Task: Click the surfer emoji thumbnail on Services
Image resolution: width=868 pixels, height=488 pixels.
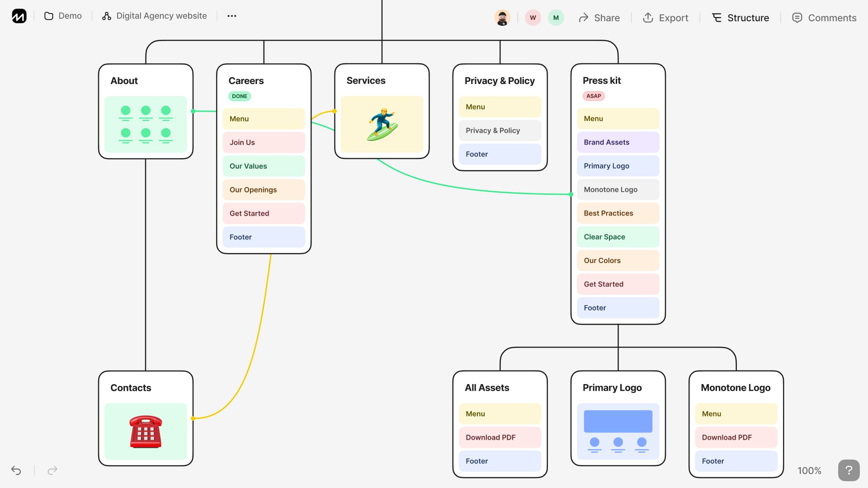Action: pos(382,125)
